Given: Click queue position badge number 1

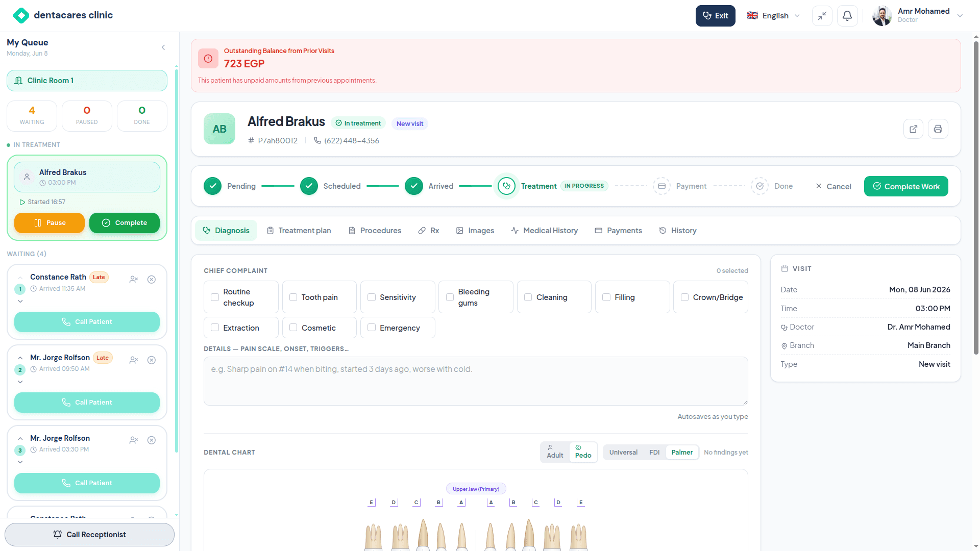Looking at the screenshot, I should coord(20,289).
